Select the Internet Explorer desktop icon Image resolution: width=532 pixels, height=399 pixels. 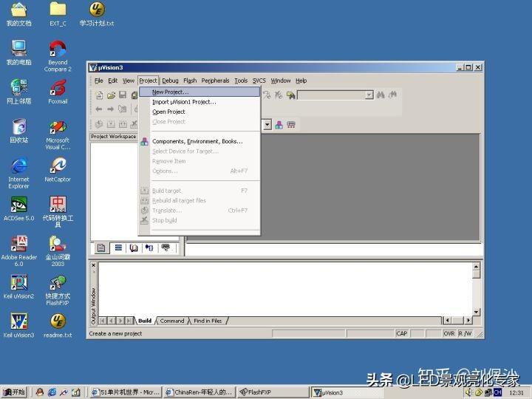(19, 173)
